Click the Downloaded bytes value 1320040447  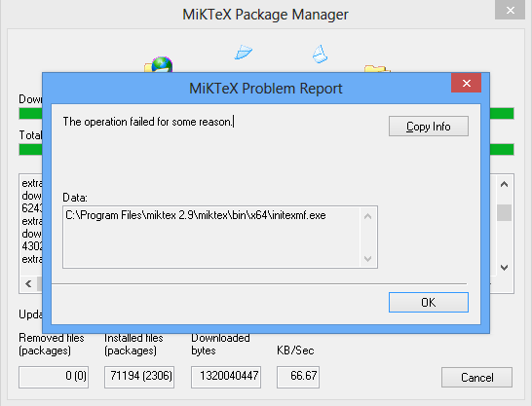coord(226,377)
